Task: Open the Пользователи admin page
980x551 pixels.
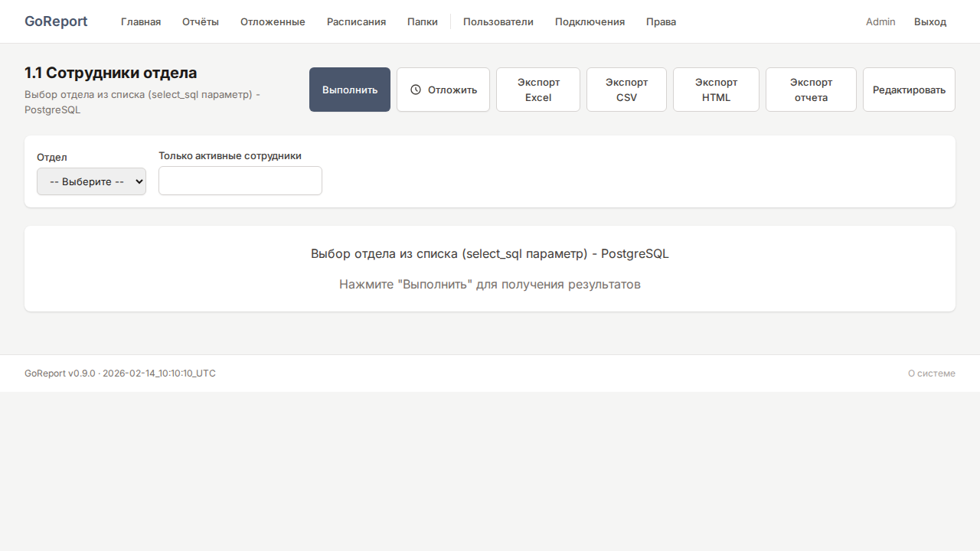Action: click(498, 21)
